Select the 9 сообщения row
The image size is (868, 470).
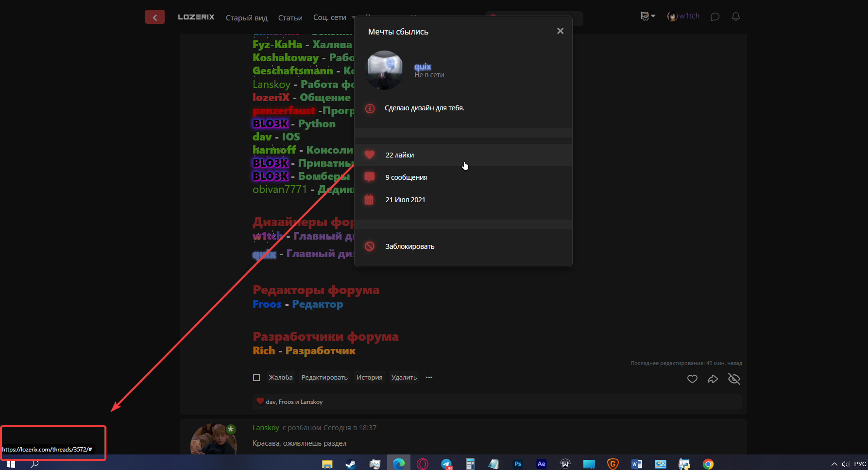463,177
